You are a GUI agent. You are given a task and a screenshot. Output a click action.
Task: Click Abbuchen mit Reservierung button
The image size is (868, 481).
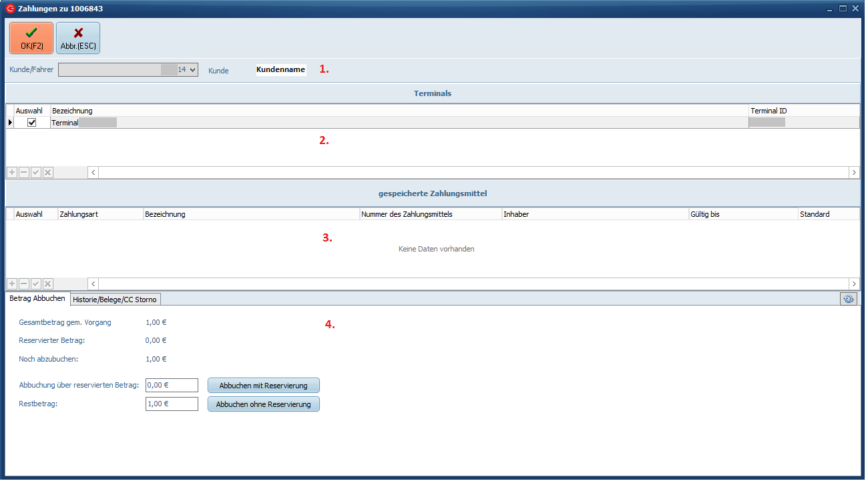(x=263, y=386)
